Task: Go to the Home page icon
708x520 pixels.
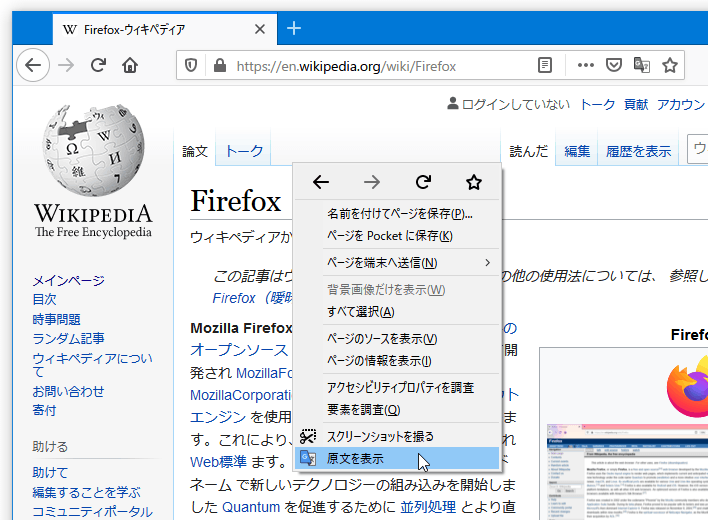Action: [x=130, y=65]
